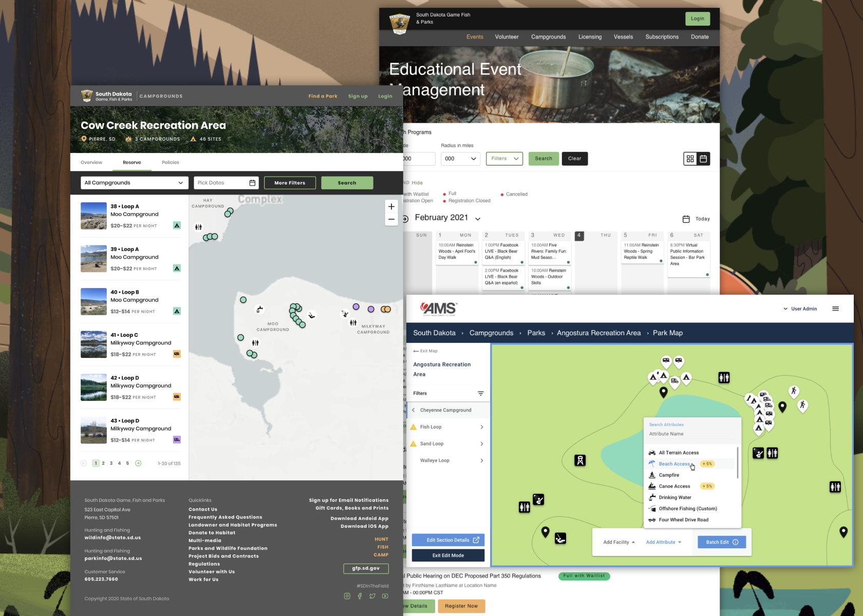
Task: Open YouTube link in footer
Action: point(385,596)
